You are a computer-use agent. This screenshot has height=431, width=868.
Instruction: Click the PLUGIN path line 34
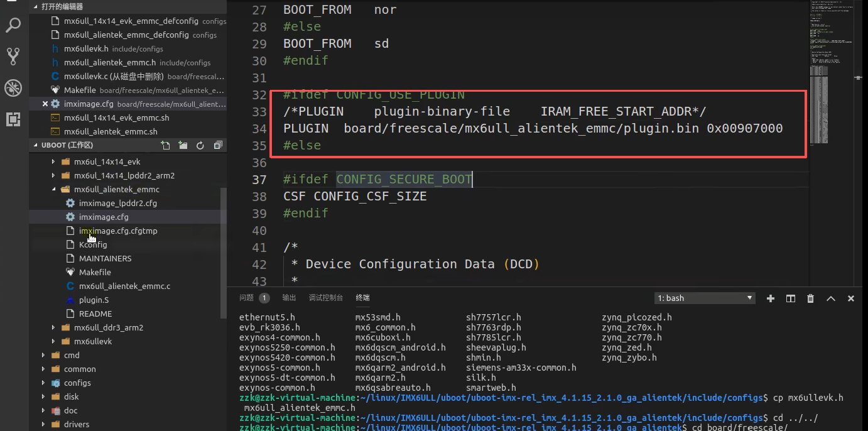coord(533,128)
